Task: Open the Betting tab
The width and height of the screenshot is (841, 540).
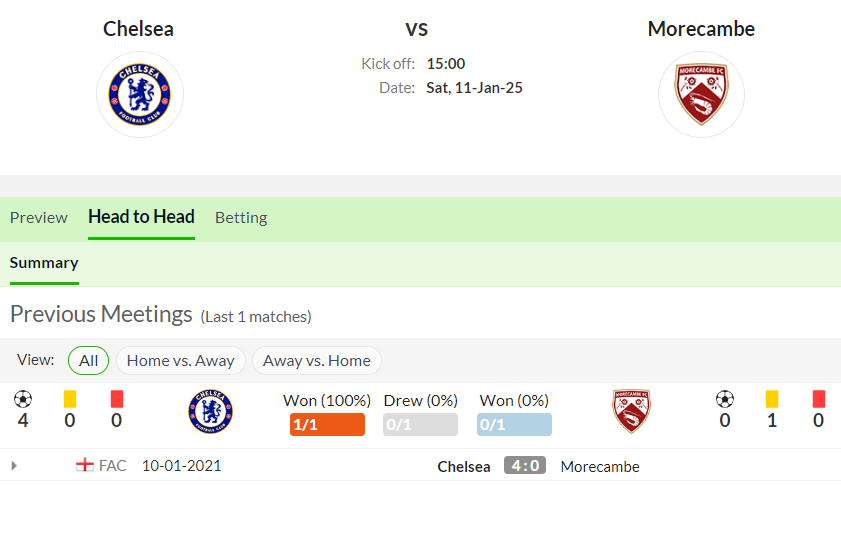Action: pyautogui.click(x=241, y=218)
